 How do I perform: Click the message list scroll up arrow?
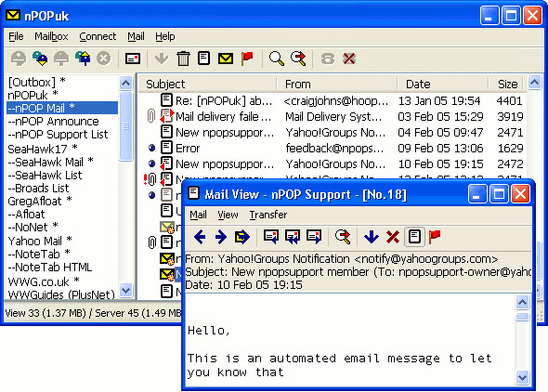pyautogui.click(x=534, y=83)
